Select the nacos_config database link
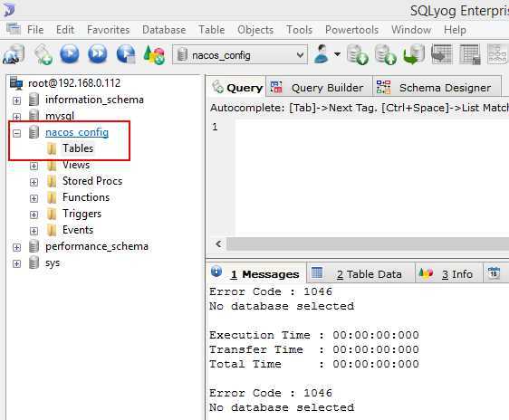 [77, 132]
